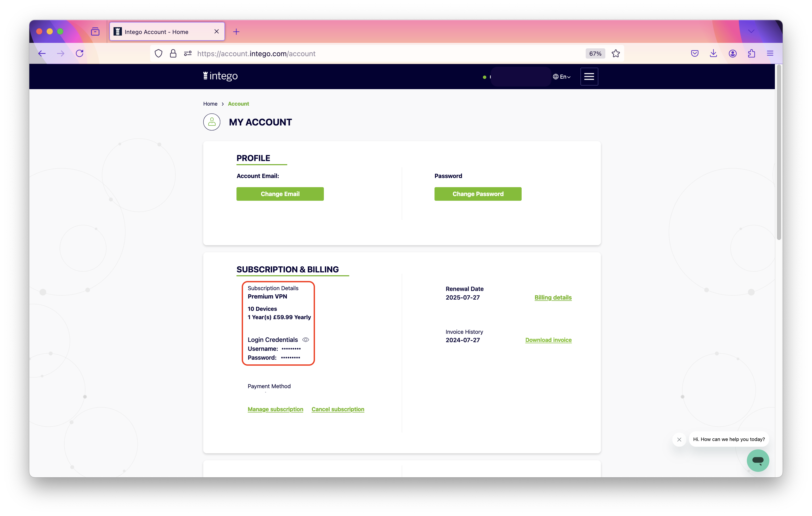Click the Intego logo in header
Viewport: 812px width, 516px height.
pos(221,76)
